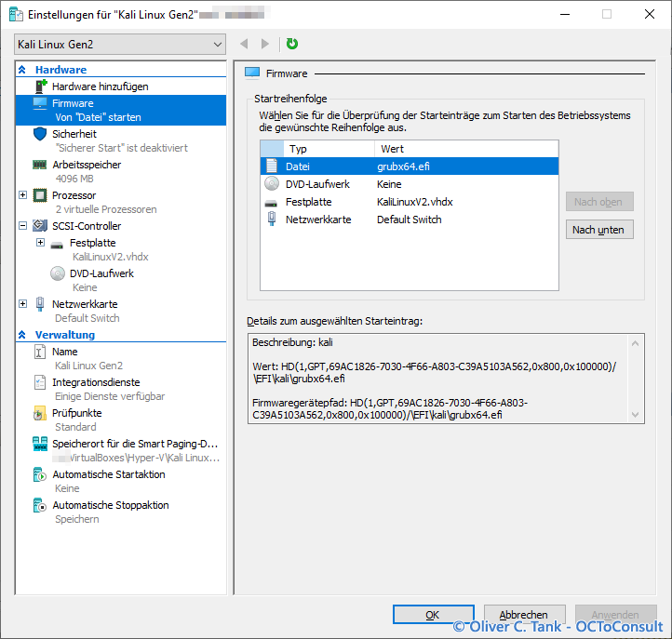Click the Firmware header icon in right pane

[x=252, y=73]
